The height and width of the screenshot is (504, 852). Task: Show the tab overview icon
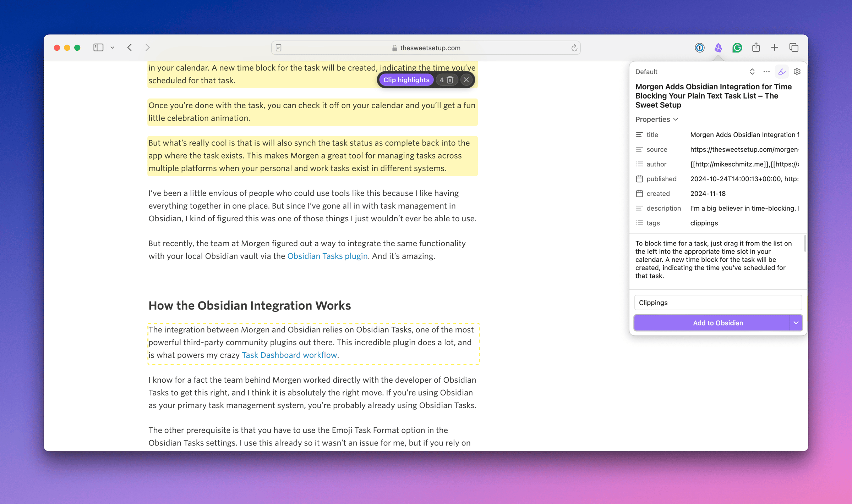(x=794, y=48)
